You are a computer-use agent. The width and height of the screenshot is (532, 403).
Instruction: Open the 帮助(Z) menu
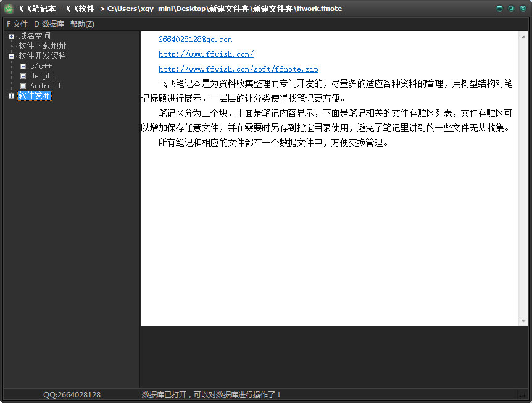pos(82,24)
